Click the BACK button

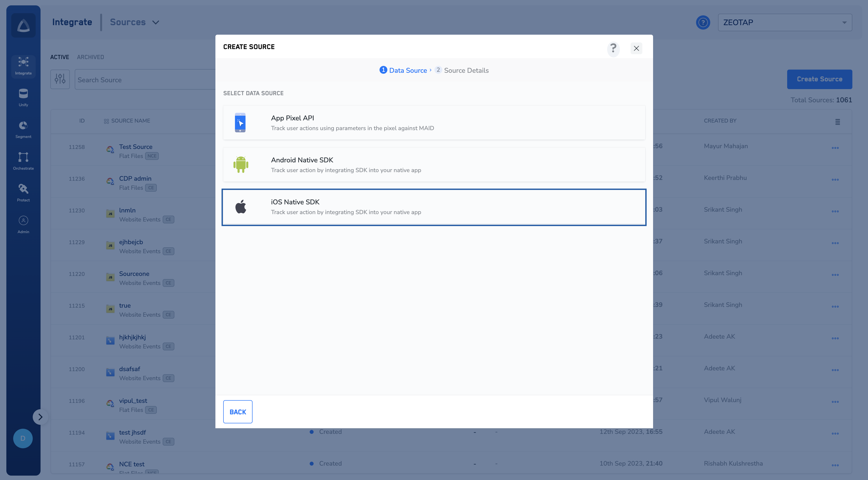pyautogui.click(x=238, y=412)
